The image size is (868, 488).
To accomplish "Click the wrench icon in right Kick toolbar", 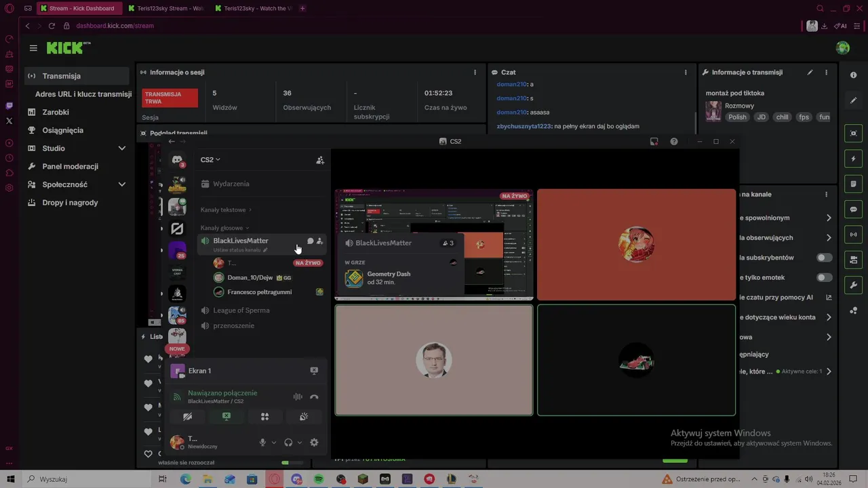I will pos(854,285).
